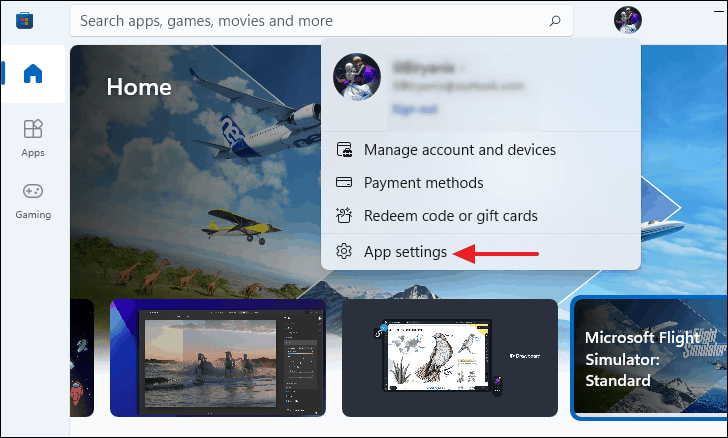Open Microsoft Flight Simulator: Standard card
The width and height of the screenshot is (728, 438).
tap(649, 358)
